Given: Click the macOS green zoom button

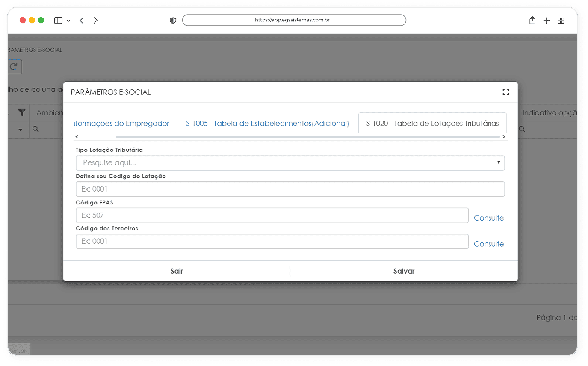Looking at the screenshot, I should (41, 20).
